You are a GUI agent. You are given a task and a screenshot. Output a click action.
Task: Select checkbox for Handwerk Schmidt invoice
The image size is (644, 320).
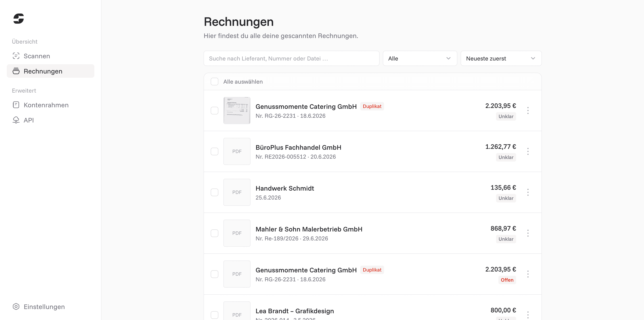[x=214, y=192]
